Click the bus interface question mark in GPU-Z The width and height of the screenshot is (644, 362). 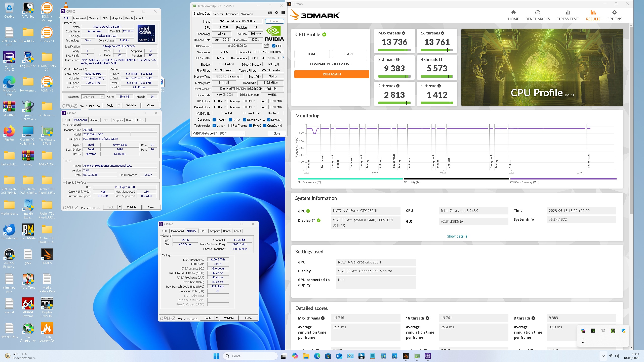click(x=283, y=58)
